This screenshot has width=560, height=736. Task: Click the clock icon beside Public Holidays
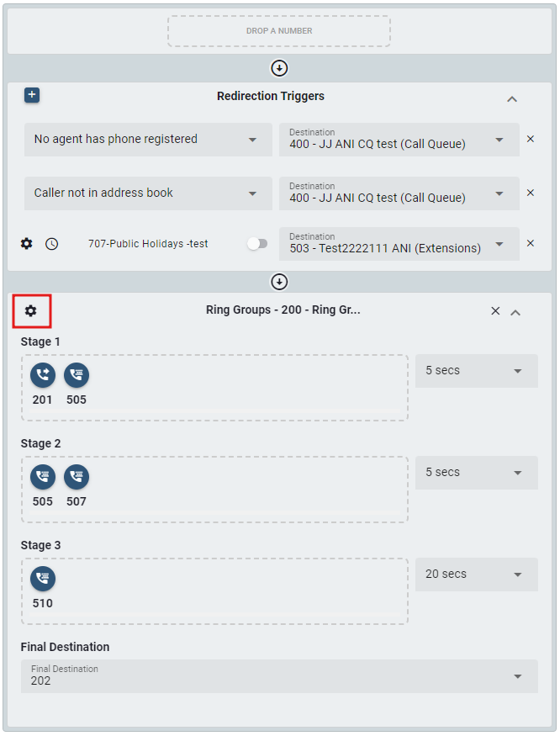point(52,244)
